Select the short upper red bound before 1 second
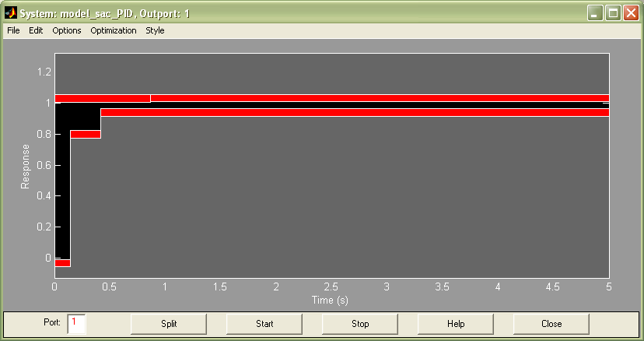Image resolution: width=644 pixels, height=341 pixels. click(x=103, y=98)
